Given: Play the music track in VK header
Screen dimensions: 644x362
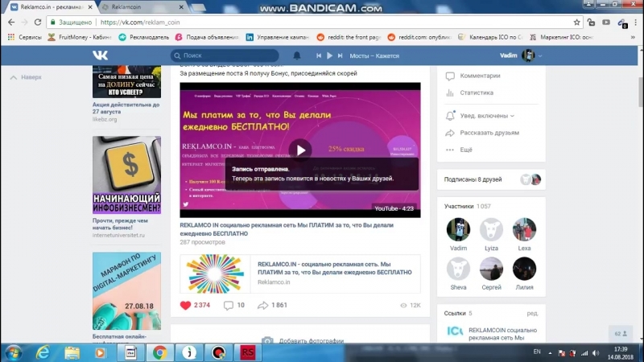Looking at the screenshot, I should [x=329, y=56].
